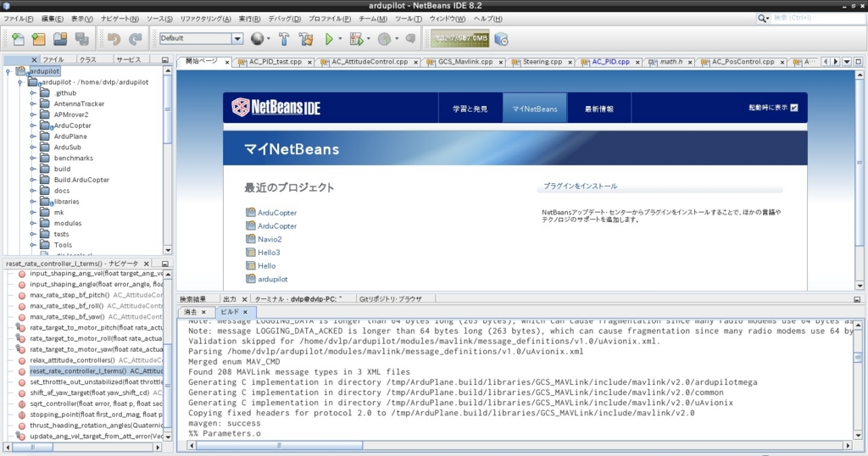Switch to the Gitリポジトリ・ブラウザ tab
This screenshot has height=456, width=868.
tap(390, 299)
